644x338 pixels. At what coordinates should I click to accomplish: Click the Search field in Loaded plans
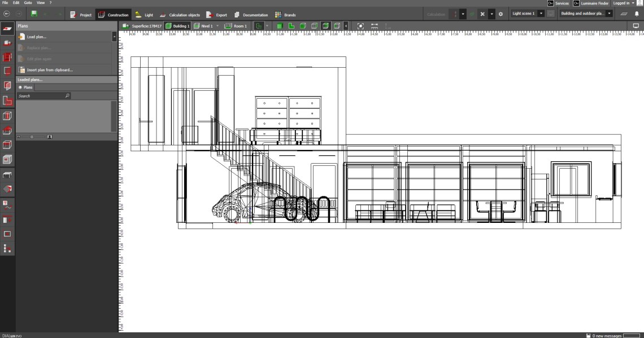pyautogui.click(x=41, y=96)
